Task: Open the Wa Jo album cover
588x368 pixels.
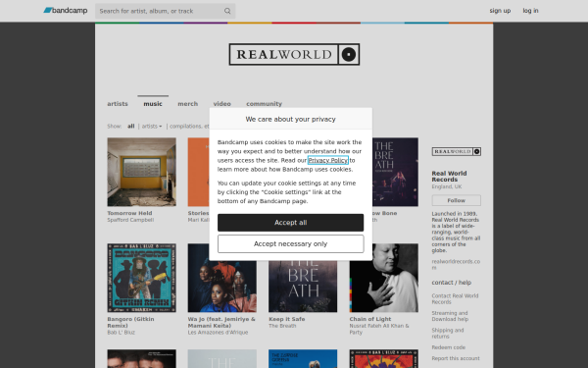Action: point(222,287)
